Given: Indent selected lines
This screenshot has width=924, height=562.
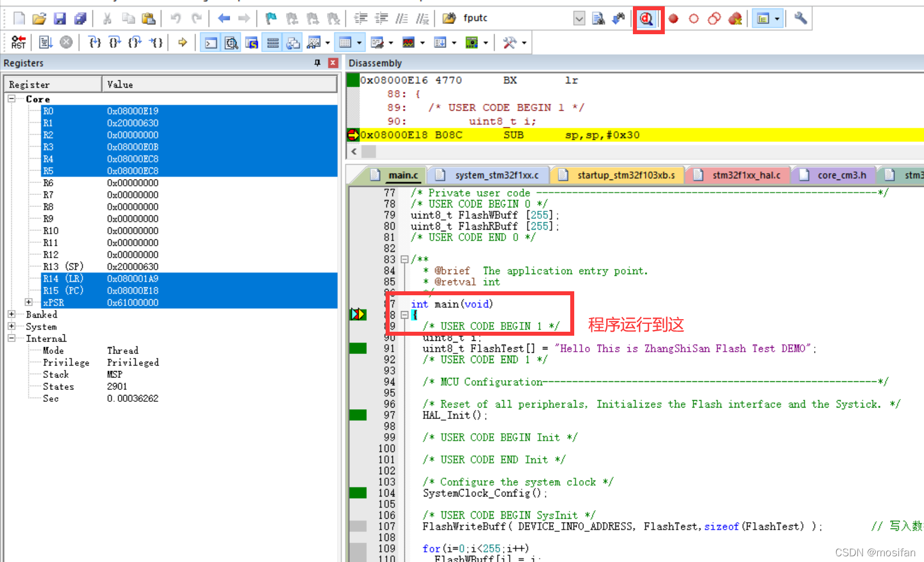Looking at the screenshot, I should click(x=361, y=18).
